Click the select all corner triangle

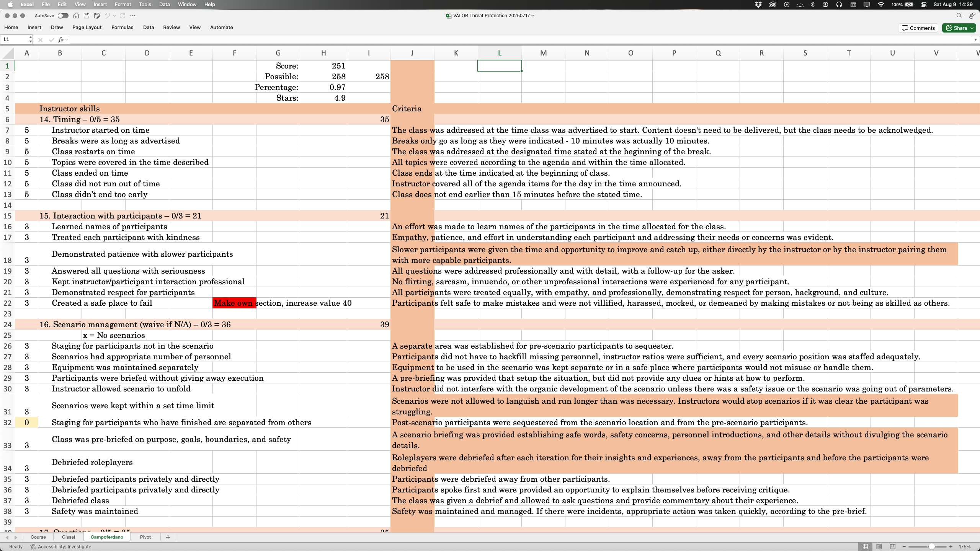(8, 53)
